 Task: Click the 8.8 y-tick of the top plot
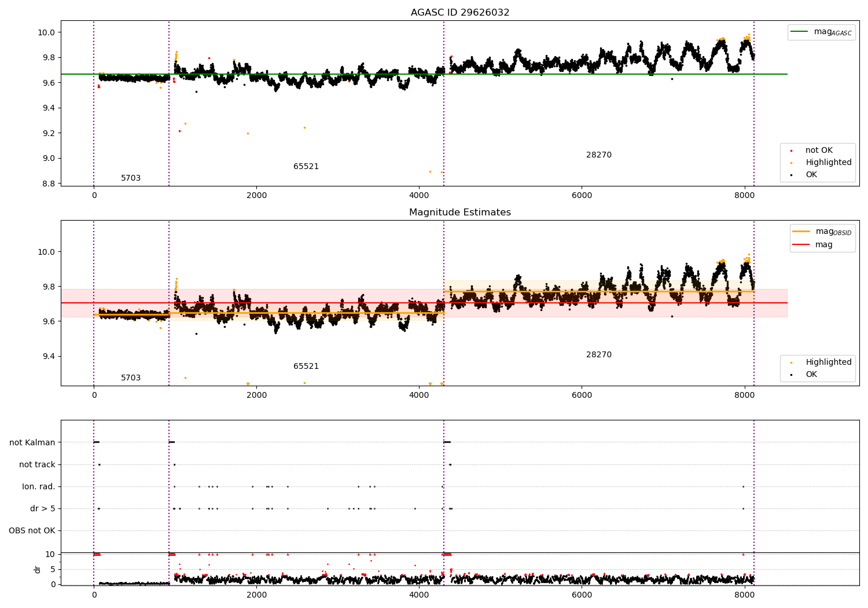[49, 184]
